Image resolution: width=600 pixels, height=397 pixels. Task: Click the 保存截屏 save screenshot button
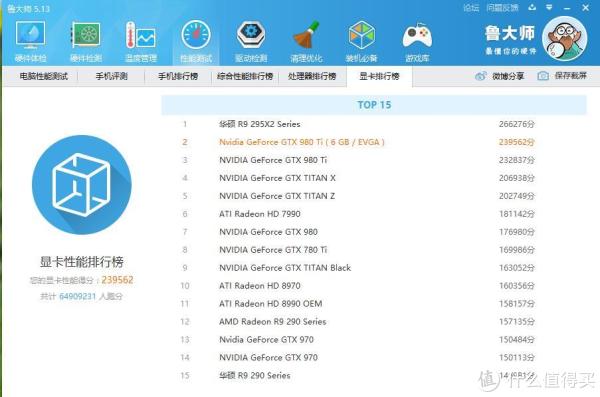[x=562, y=76]
